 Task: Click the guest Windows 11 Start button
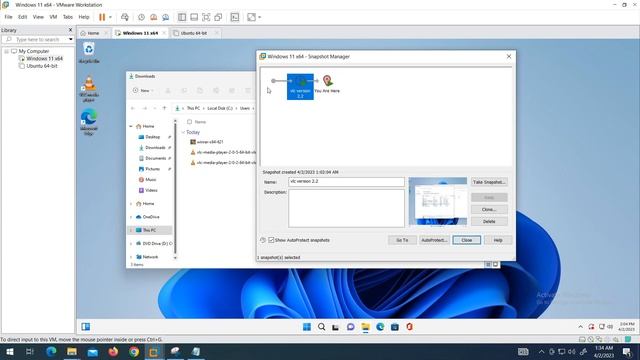click(x=307, y=327)
